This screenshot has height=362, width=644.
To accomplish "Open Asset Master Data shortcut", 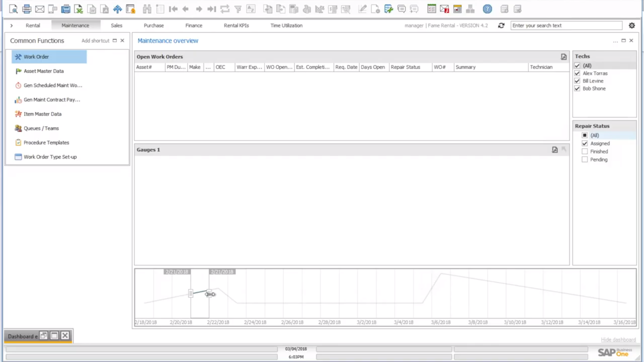I will point(44,71).
